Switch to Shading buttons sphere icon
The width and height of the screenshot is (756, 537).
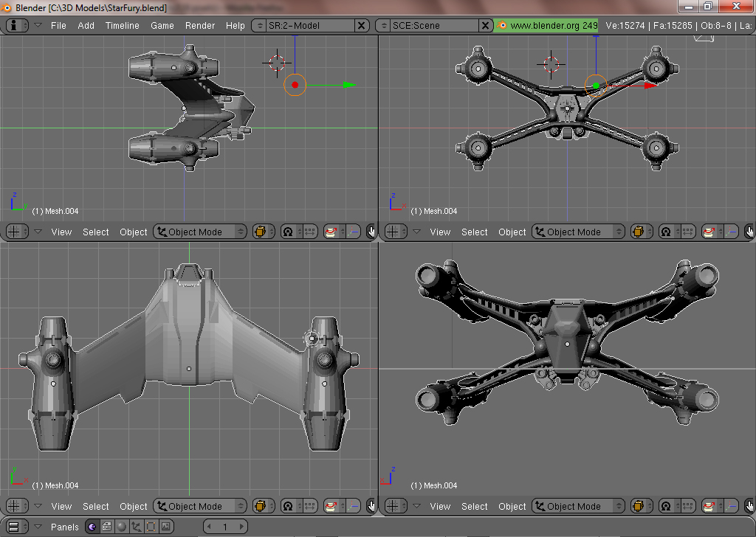click(x=121, y=527)
